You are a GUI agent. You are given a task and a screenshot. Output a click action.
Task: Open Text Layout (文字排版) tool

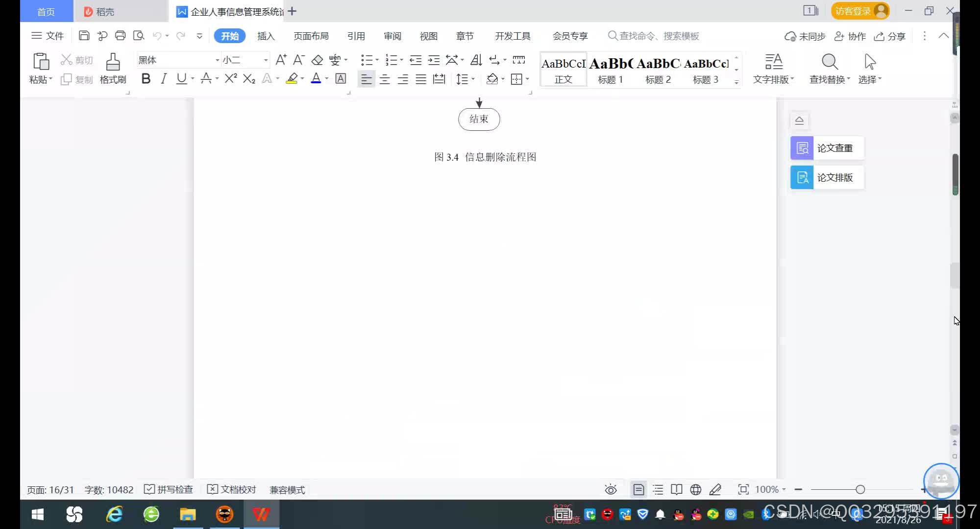(x=773, y=69)
